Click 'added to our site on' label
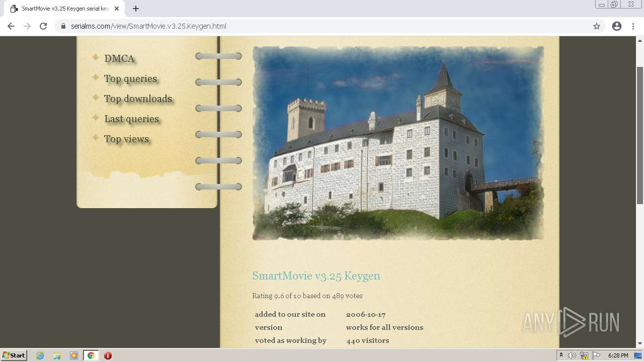 click(290, 314)
